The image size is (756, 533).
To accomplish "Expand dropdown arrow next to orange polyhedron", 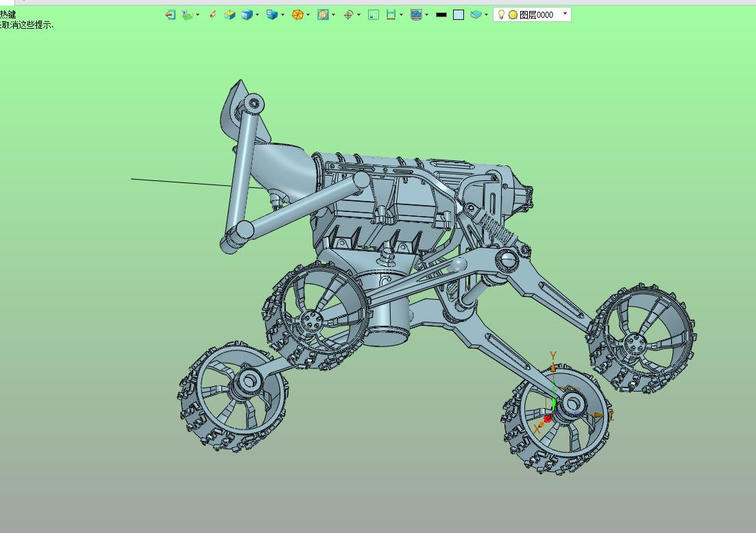I will tap(308, 15).
